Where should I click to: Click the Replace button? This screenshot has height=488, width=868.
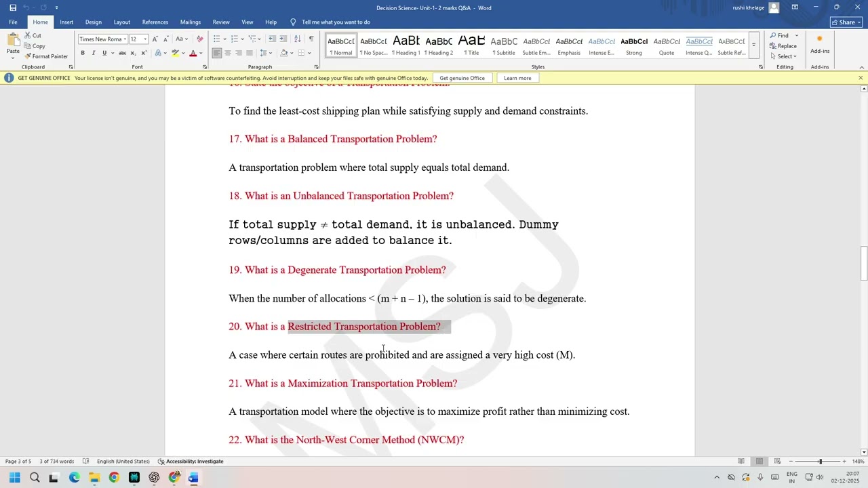coord(783,46)
